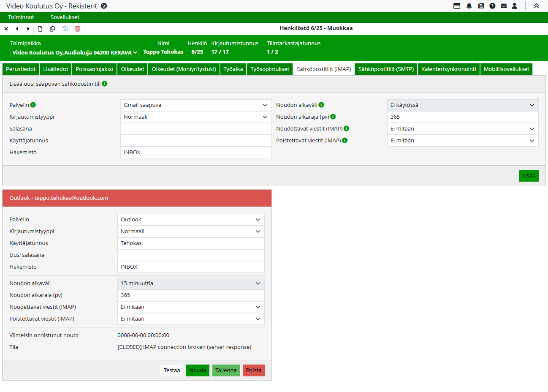Image resolution: width=548 pixels, height=392 pixels.
Task: Click the user profile icon
Action: (x=515, y=6)
